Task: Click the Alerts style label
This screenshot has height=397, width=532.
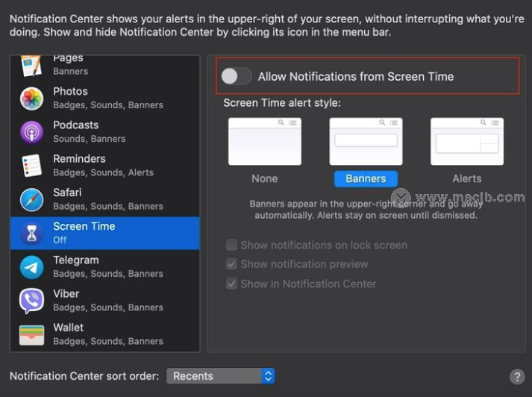Action: [x=467, y=178]
